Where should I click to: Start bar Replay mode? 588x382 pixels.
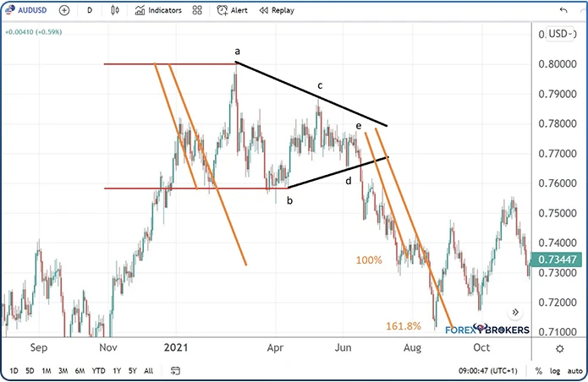[x=276, y=11]
